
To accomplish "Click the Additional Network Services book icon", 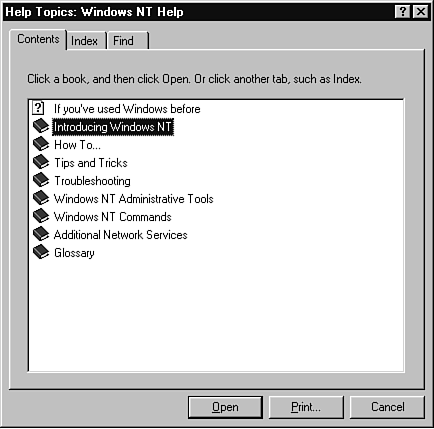I will pyautogui.click(x=41, y=234).
